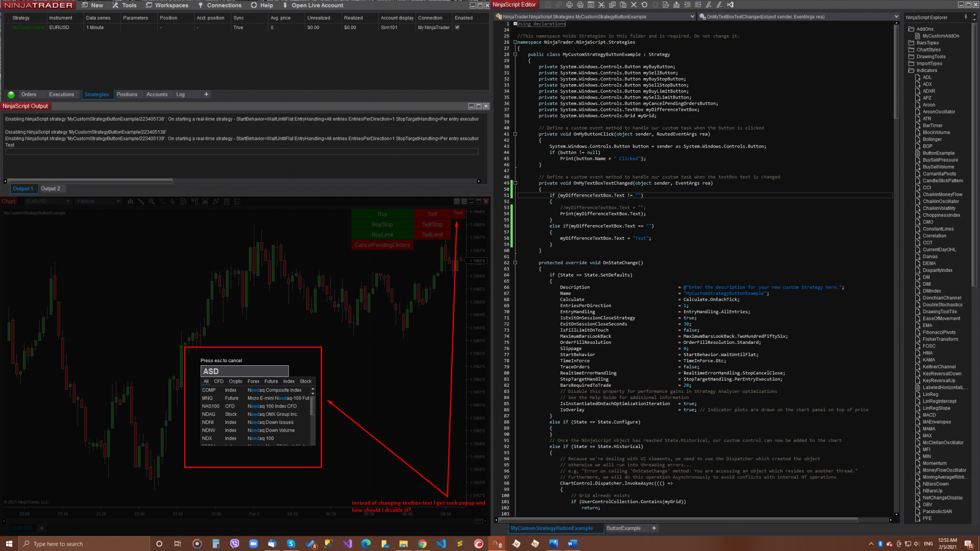The height and width of the screenshot is (551, 980).
Task: Click the Comment selection icon
Action: pos(709,5)
